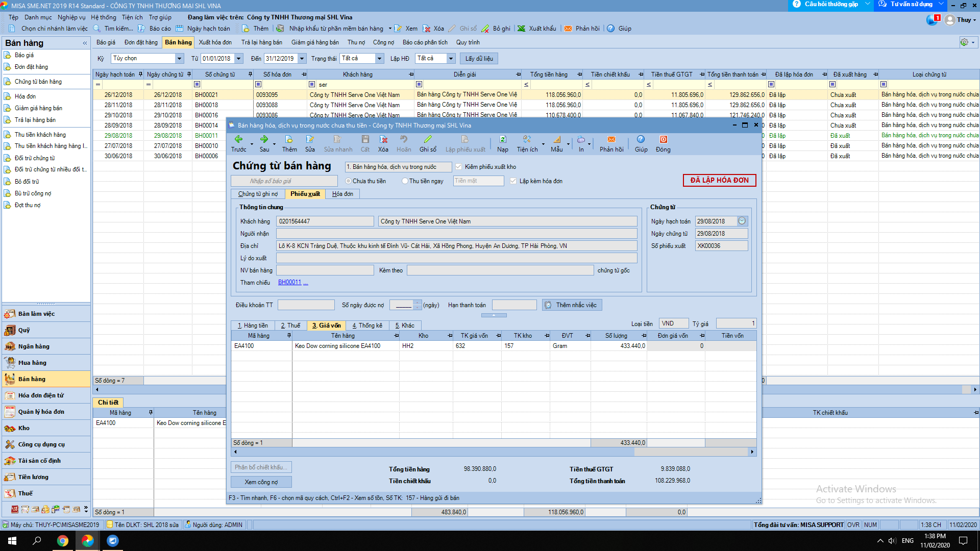Select the Thu tiền ngay radio button

405,181
